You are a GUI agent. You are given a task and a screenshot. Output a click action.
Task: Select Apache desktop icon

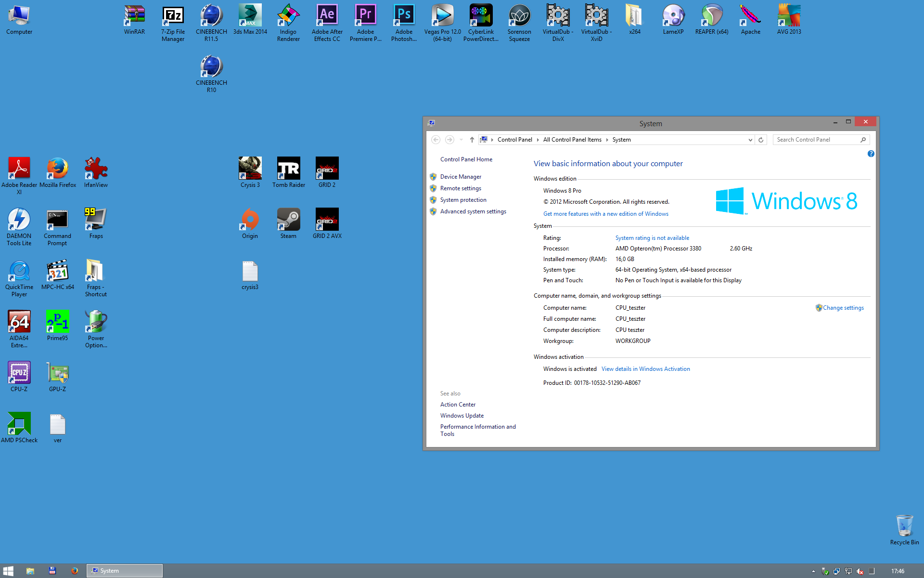pos(750,20)
